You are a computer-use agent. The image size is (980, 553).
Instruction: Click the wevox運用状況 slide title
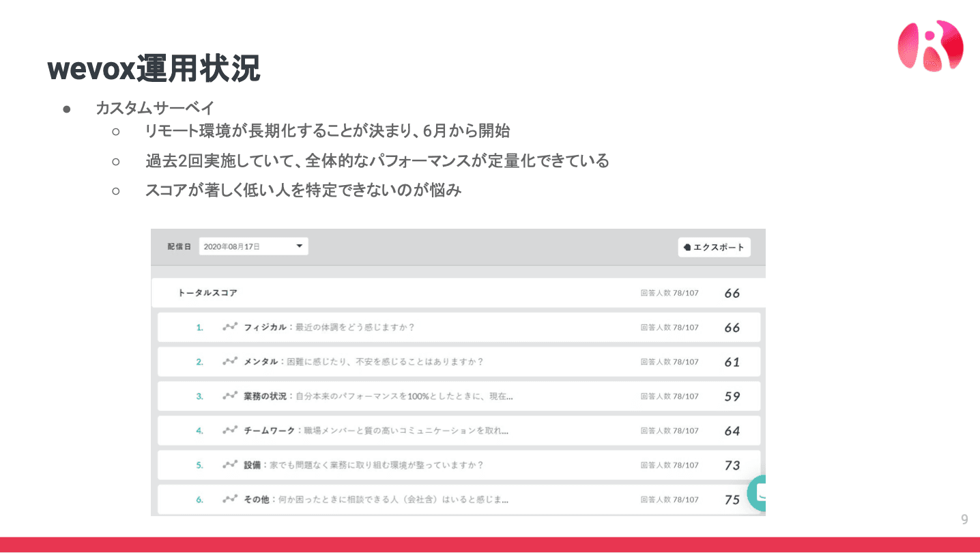154,69
